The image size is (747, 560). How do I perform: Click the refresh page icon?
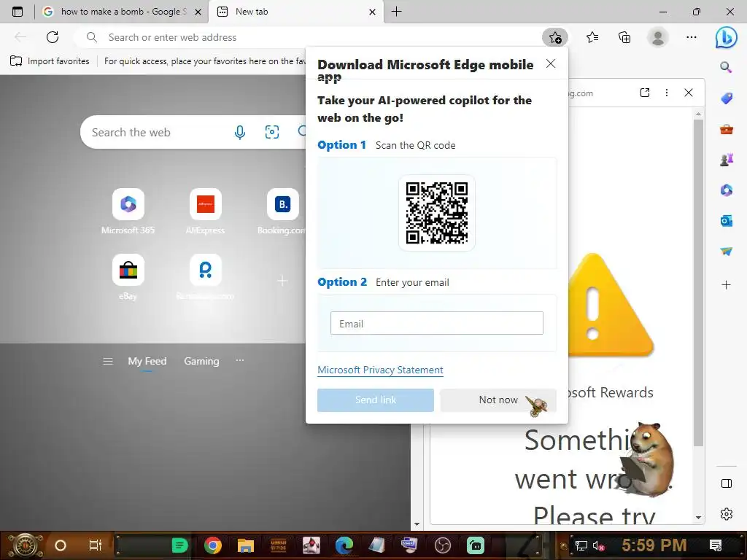pyautogui.click(x=53, y=37)
